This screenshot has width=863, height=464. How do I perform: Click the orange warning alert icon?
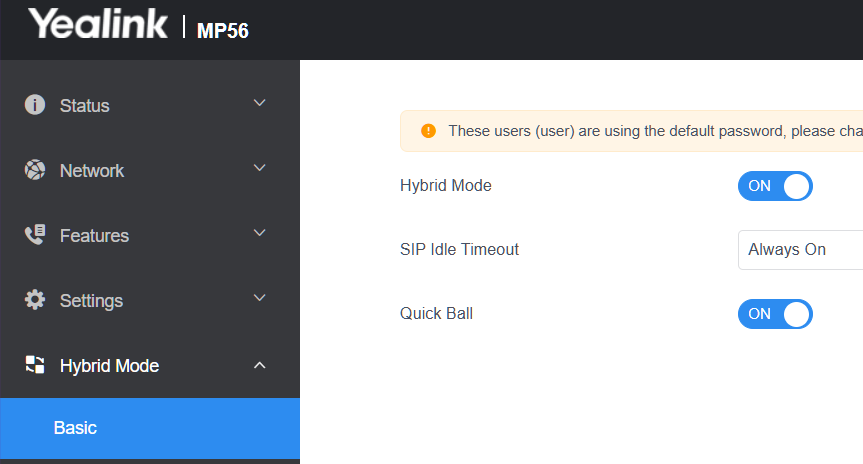428,131
